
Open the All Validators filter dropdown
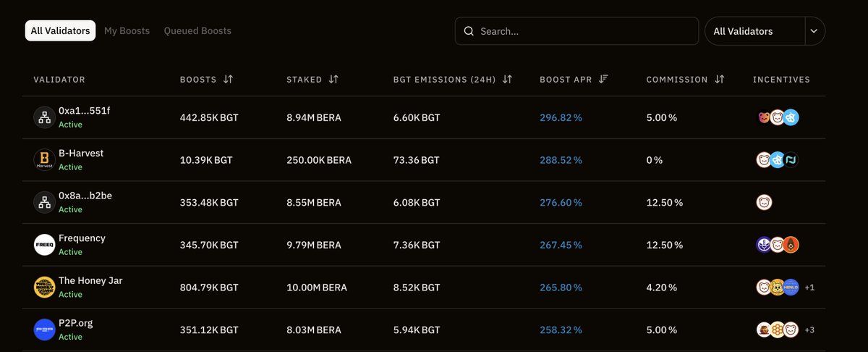point(754,31)
